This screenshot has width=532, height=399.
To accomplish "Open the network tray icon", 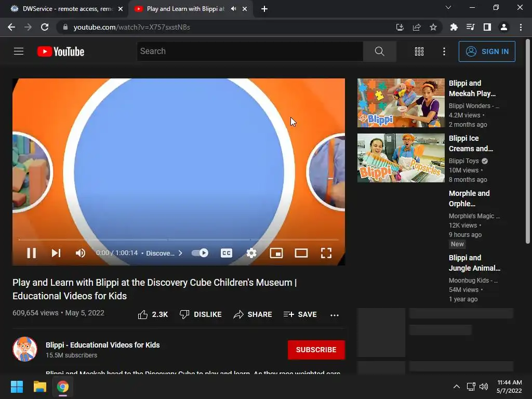I will 471,387.
